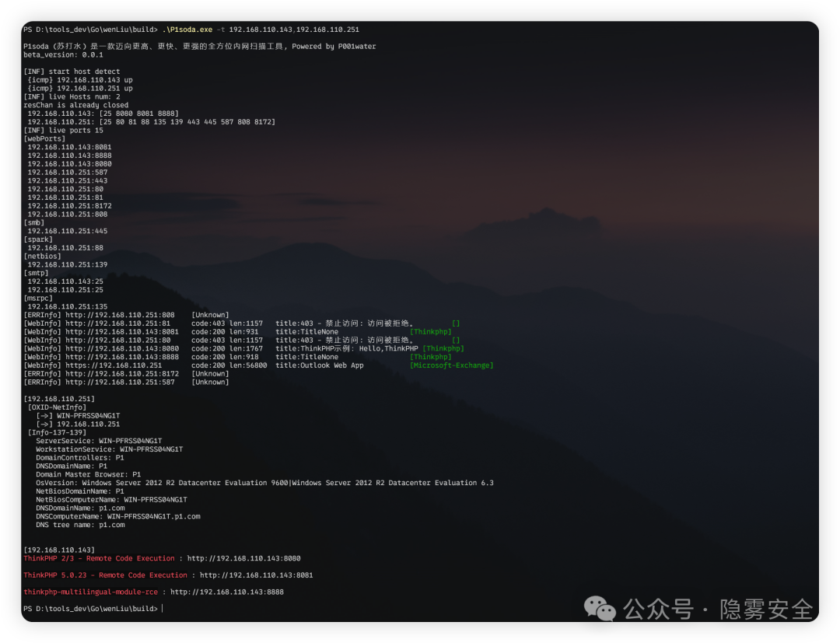Image resolution: width=840 pixels, height=643 pixels.
Task: Select the '192.168.110.251:135' entry
Action: (68, 307)
